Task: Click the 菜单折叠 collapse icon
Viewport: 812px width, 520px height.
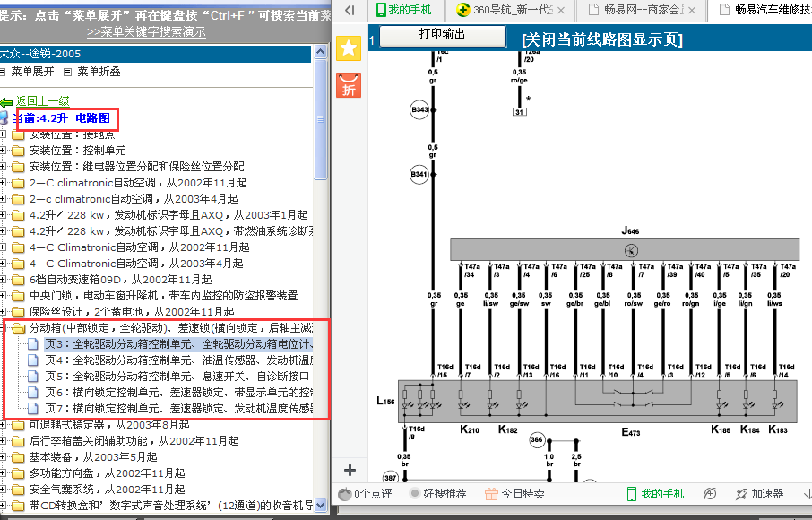Action: [68, 72]
